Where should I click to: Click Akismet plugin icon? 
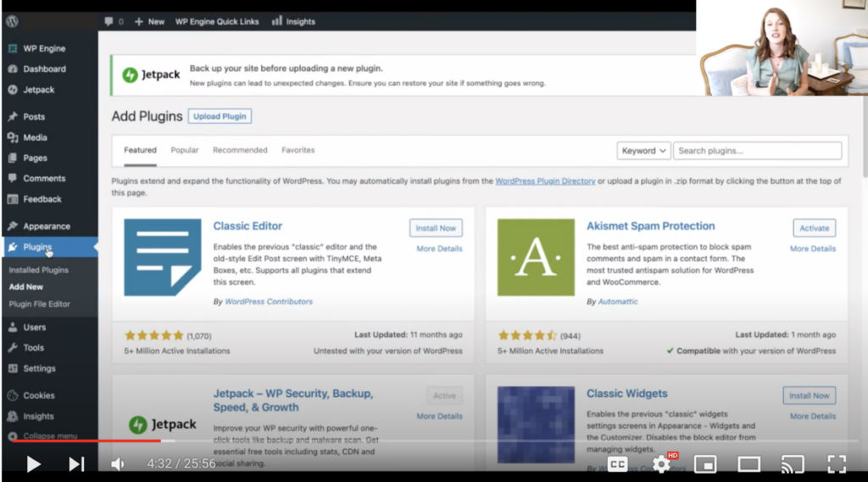536,258
